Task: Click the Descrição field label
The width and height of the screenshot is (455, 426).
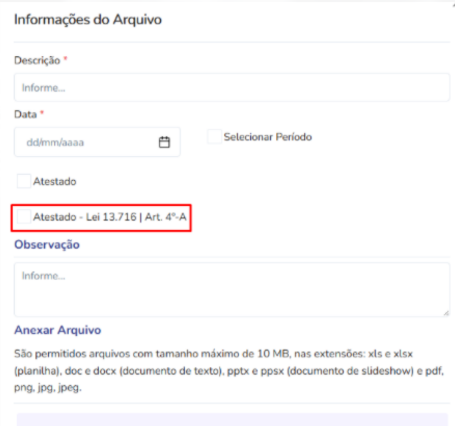Action: tap(37, 60)
